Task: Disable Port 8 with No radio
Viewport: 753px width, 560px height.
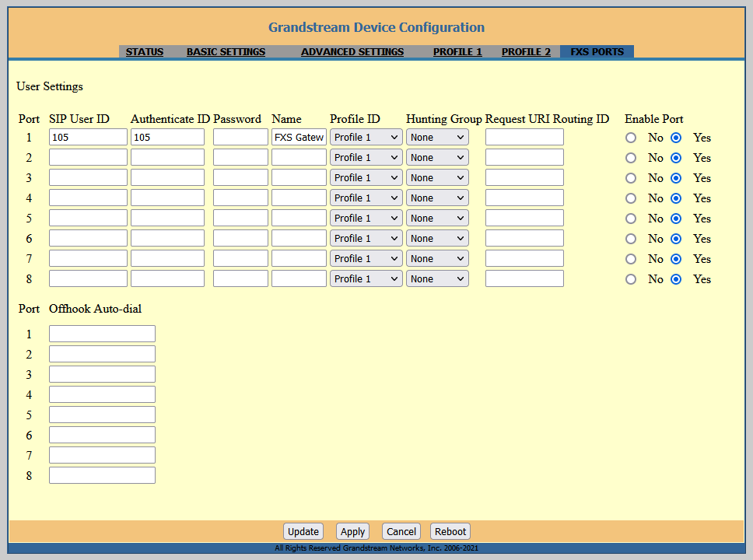Action: (631, 279)
